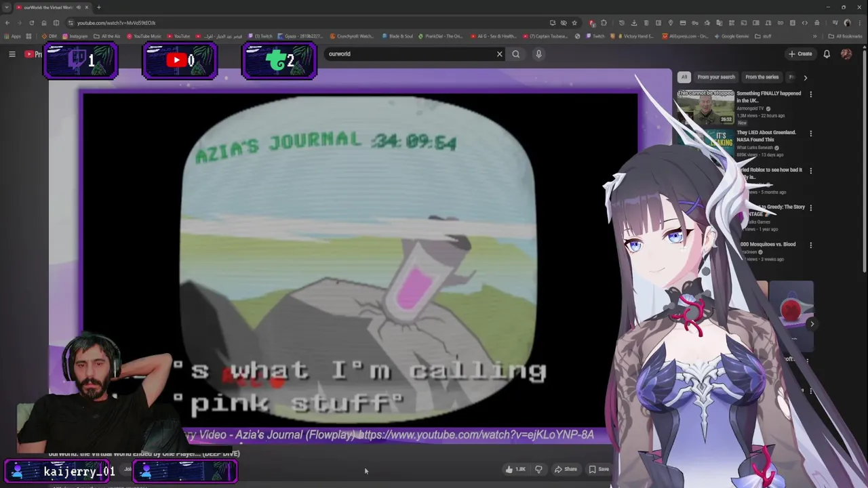The width and height of the screenshot is (868, 488).
Task: Open options for 'Mosquitoes vs. Blood' video
Action: 810,245
